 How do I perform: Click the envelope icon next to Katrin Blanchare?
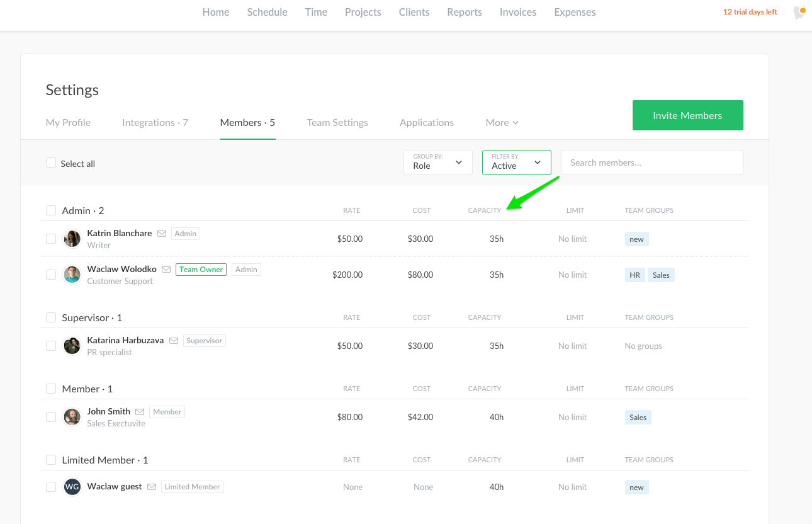pyautogui.click(x=162, y=234)
